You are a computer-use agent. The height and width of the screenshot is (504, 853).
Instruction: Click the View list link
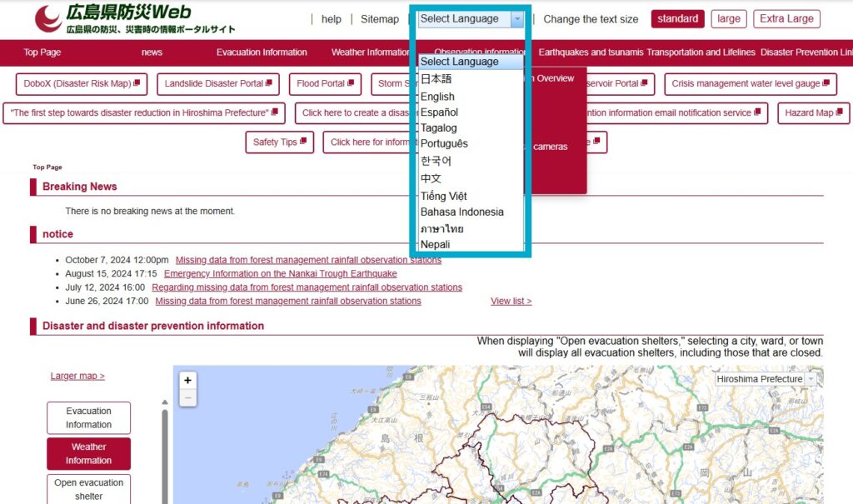tap(511, 301)
